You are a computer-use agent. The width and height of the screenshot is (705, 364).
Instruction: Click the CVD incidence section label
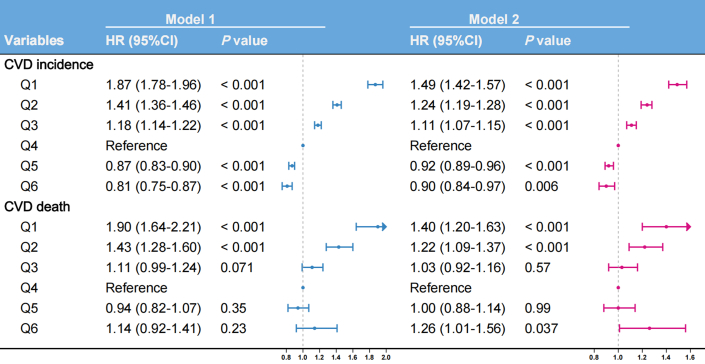tap(49, 64)
